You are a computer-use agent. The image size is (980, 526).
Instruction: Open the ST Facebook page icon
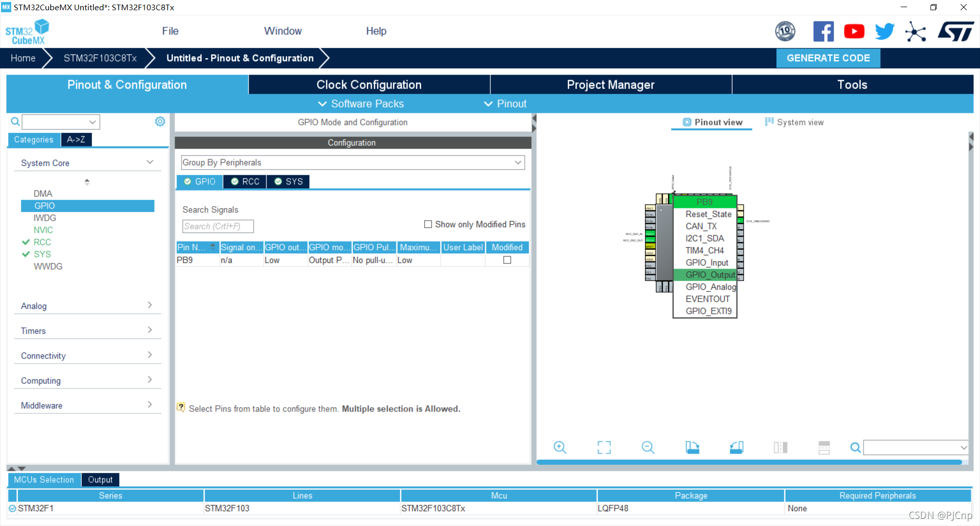point(823,32)
